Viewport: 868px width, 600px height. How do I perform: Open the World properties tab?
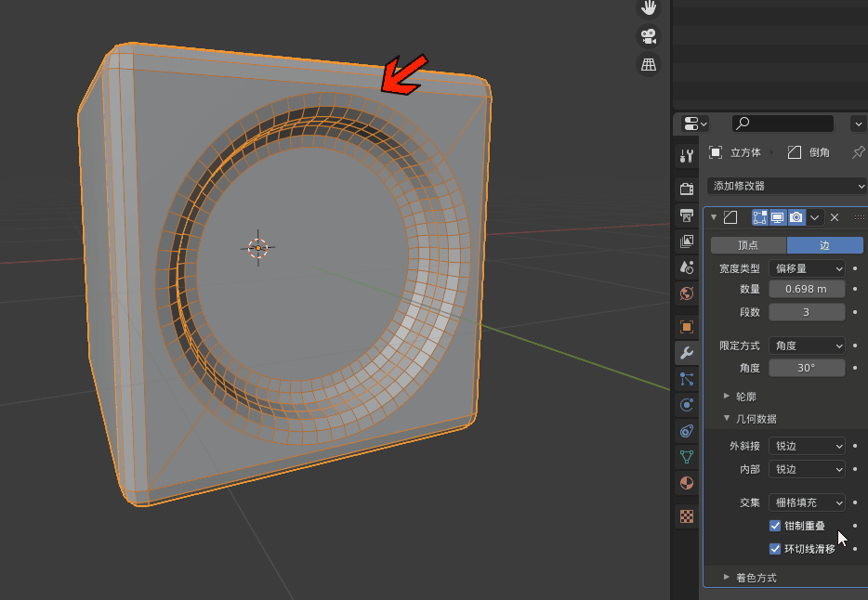687,293
